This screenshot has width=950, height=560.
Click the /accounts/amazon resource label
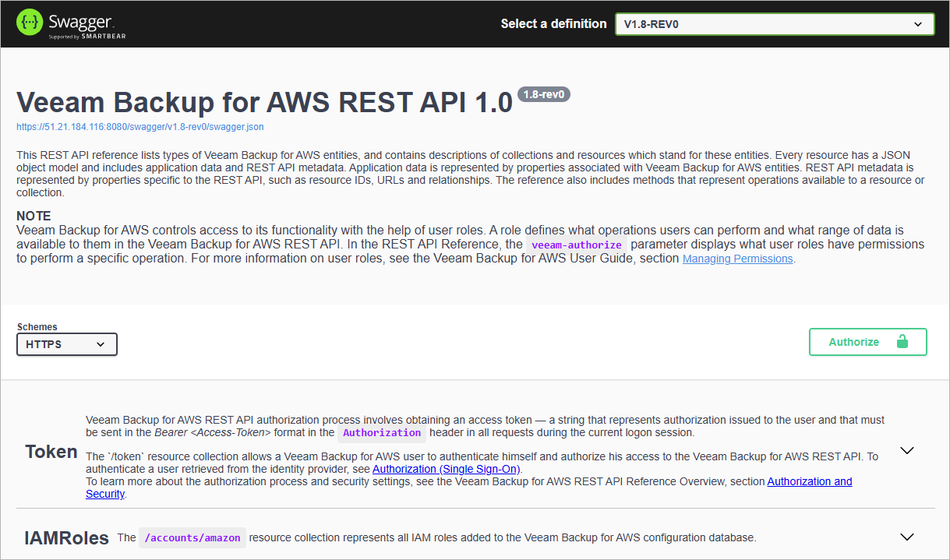192,537
